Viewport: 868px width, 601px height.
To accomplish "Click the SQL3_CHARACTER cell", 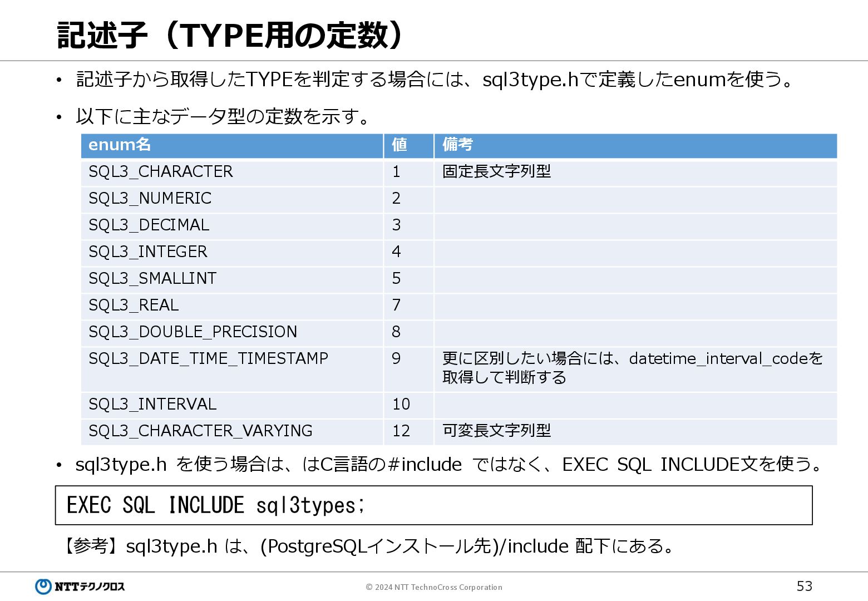I will [232, 173].
